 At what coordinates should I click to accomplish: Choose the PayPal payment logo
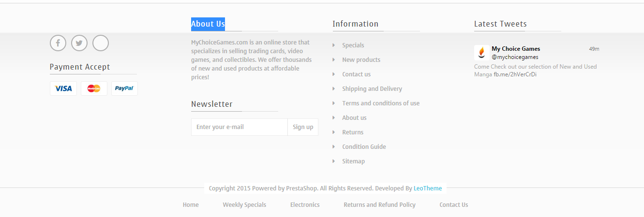[124, 88]
